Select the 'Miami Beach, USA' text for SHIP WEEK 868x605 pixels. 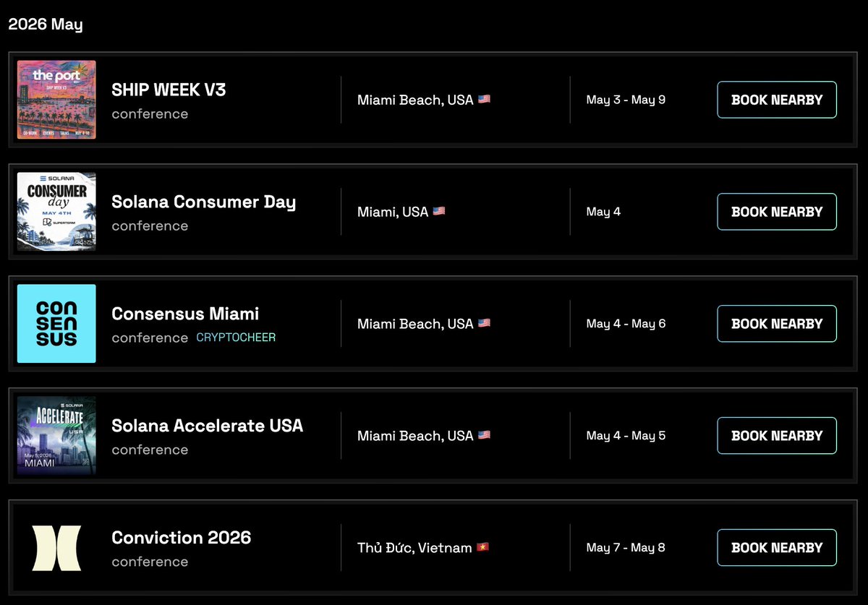click(415, 100)
